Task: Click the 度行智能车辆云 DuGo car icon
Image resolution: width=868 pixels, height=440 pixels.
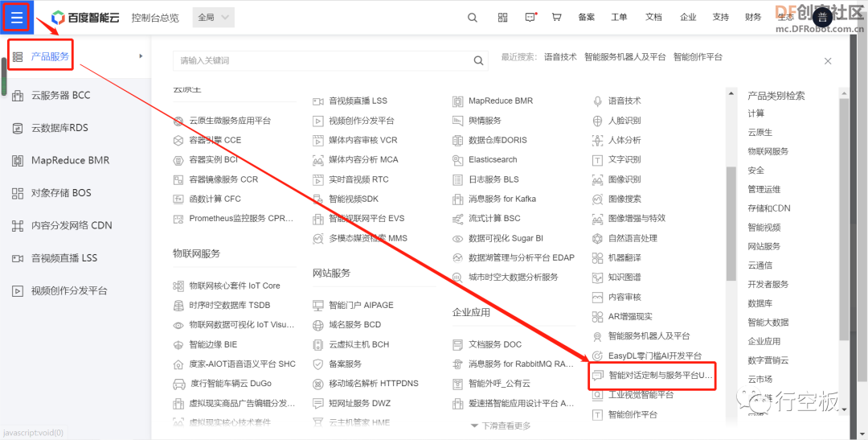Action: pos(178,384)
